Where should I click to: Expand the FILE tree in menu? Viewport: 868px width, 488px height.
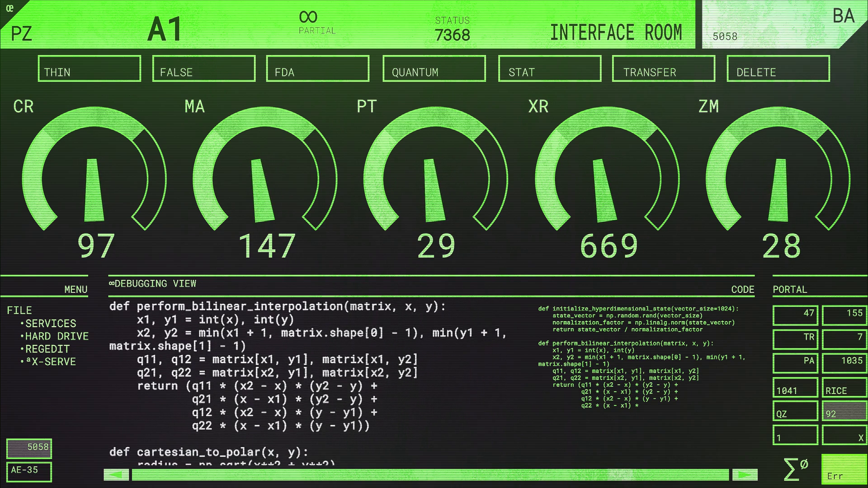pos(19,310)
